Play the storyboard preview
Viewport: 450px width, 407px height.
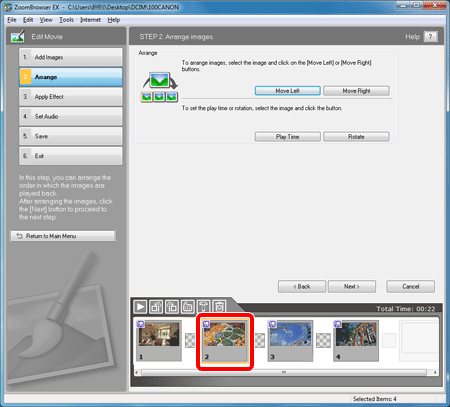[140, 306]
